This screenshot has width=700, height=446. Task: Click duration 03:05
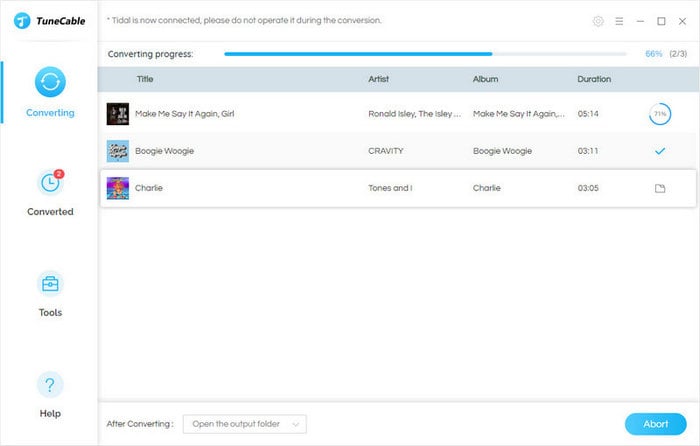point(588,188)
